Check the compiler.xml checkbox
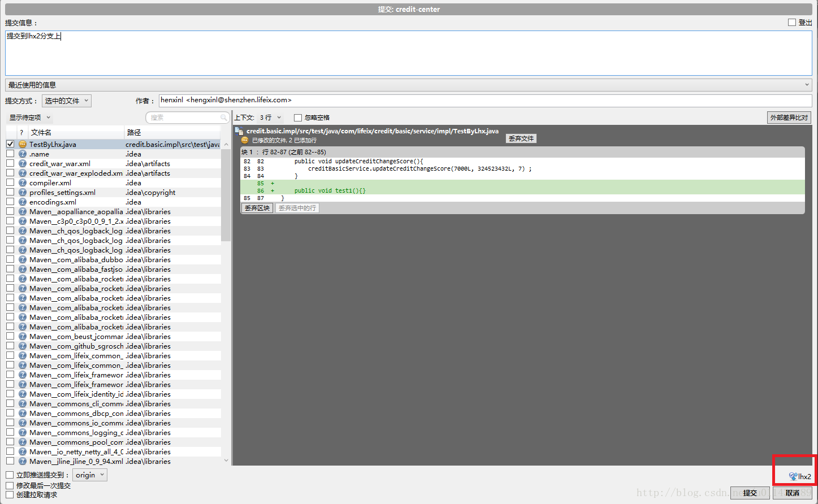The image size is (818, 504). tap(10, 183)
